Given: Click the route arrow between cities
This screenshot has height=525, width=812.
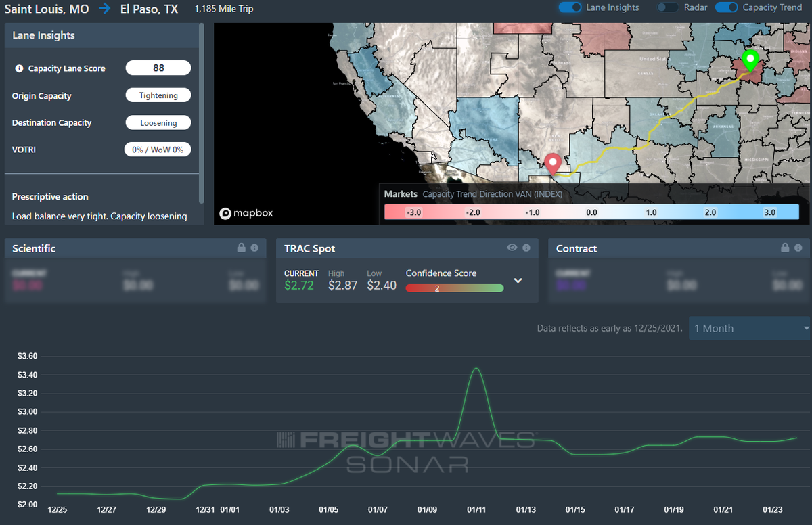Looking at the screenshot, I should (104, 9).
